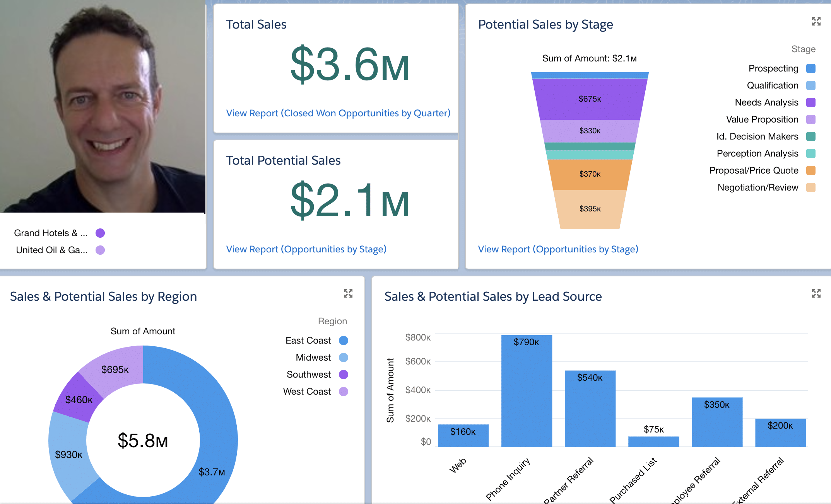The height and width of the screenshot is (504, 831).
Task: Click the $350k Employee Referral bar
Action: [x=717, y=422]
